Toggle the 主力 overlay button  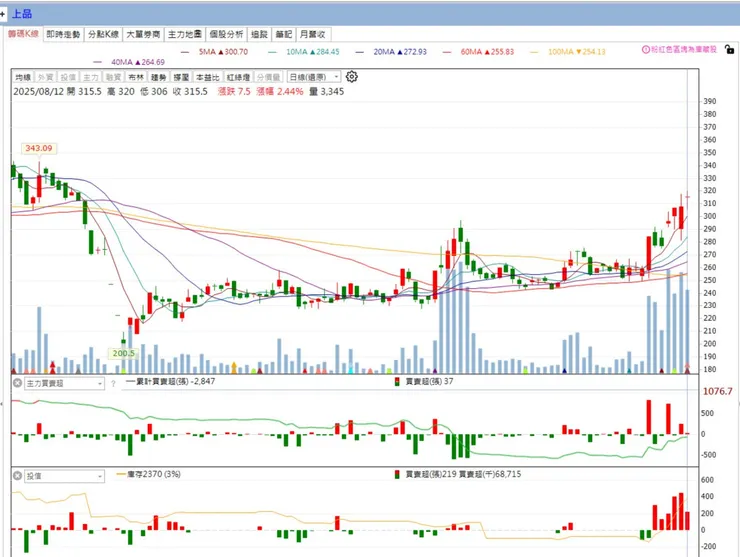[x=91, y=77]
